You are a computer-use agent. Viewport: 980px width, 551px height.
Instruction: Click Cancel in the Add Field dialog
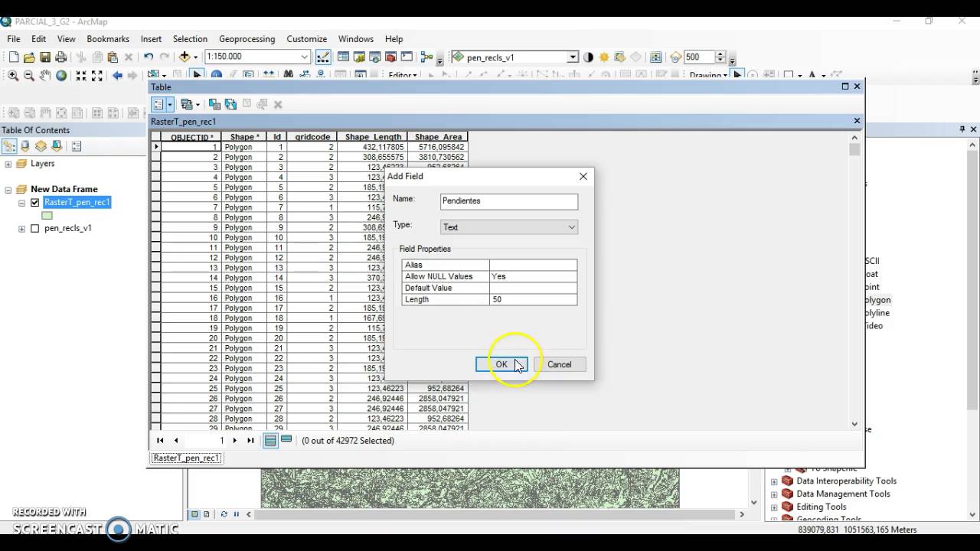click(x=560, y=364)
